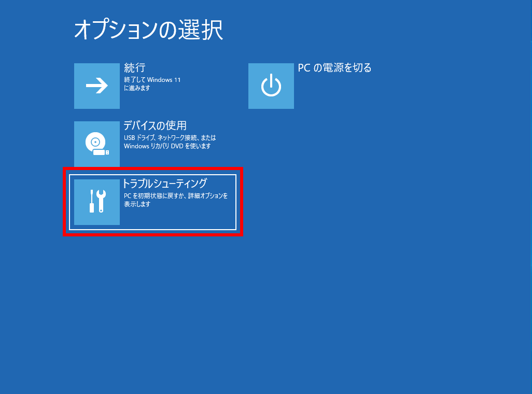Click the PC を初期状態に戻すか description line
This screenshot has height=394, width=532.
(176, 196)
